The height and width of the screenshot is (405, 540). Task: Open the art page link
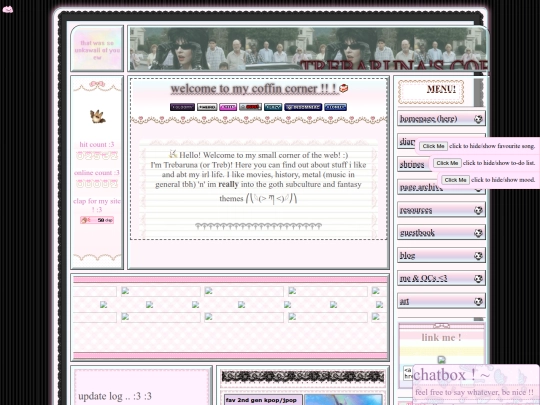point(441,301)
